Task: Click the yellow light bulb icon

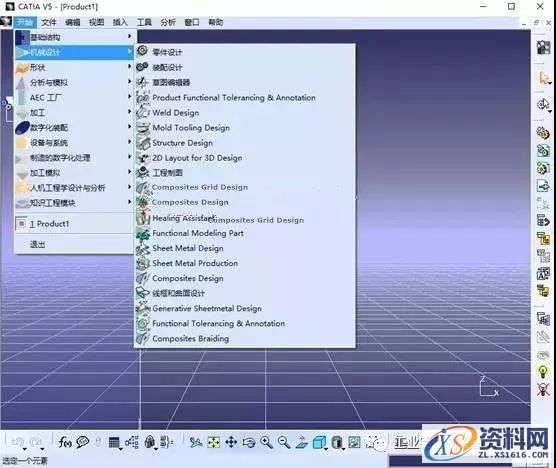Action: tap(543, 372)
